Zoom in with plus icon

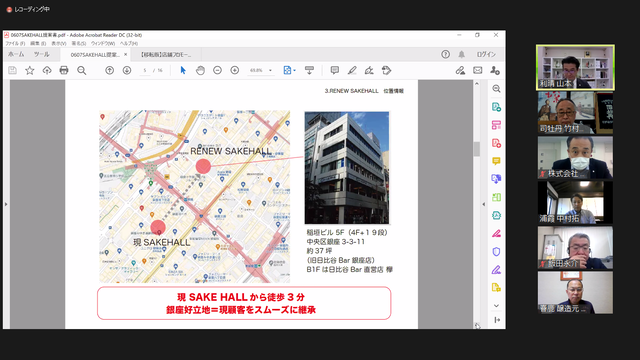pyautogui.click(x=235, y=71)
